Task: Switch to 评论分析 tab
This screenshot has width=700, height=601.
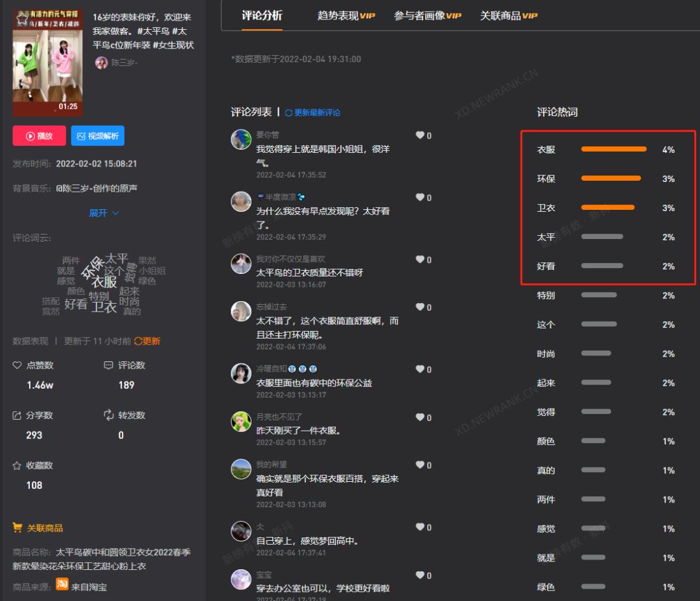Action: [262, 16]
